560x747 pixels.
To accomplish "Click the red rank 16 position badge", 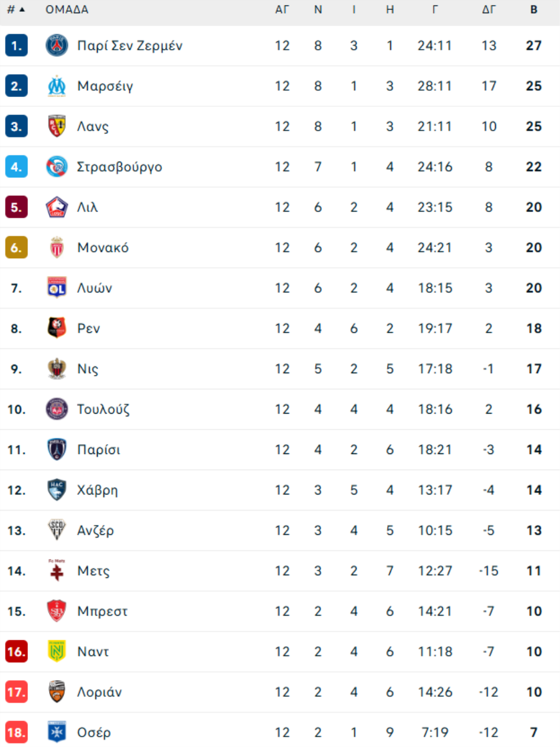I will tap(16, 652).
